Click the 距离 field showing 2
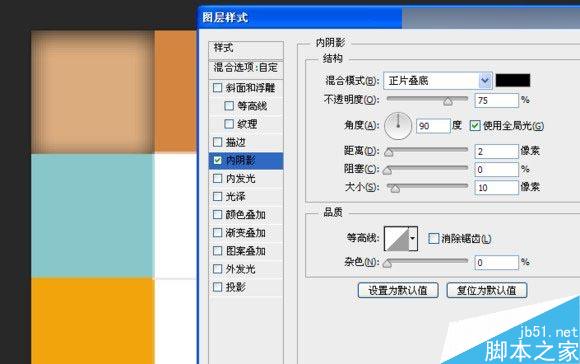This screenshot has height=364, width=580. [497, 151]
